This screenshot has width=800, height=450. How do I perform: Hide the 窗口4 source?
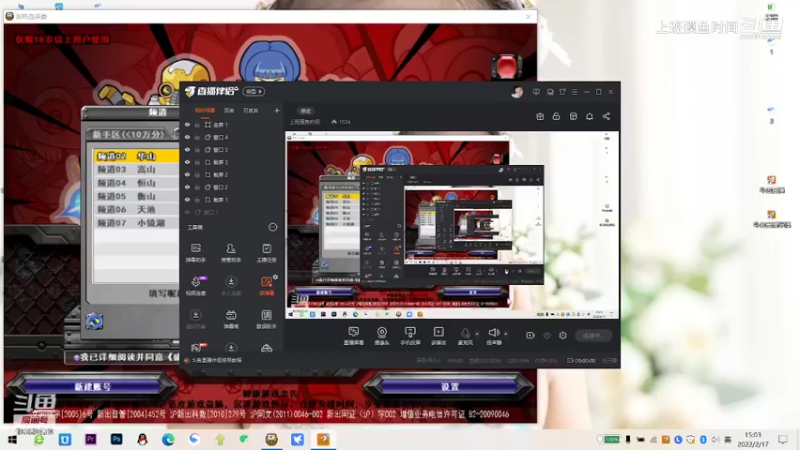click(x=187, y=137)
